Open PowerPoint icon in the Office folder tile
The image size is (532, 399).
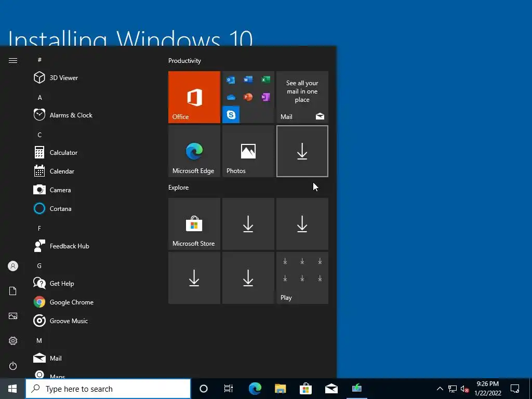pyautogui.click(x=248, y=97)
